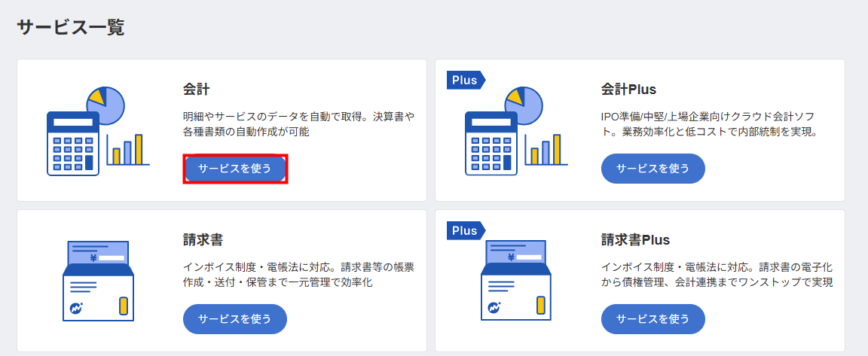Click the calculator icon in the 会計Plus card
868x356 pixels.
(491, 143)
